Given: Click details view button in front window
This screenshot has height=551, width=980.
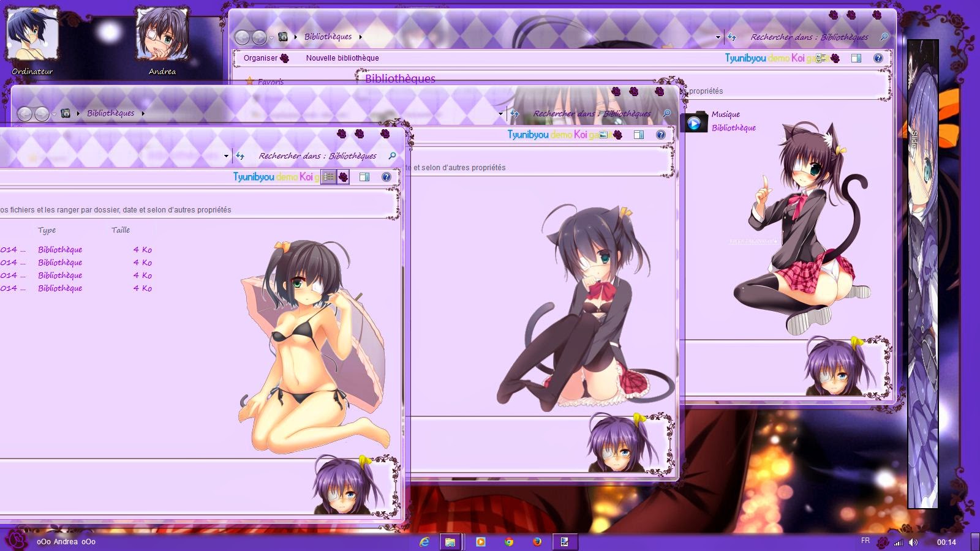Looking at the screenshot, I should pos(329,177).
